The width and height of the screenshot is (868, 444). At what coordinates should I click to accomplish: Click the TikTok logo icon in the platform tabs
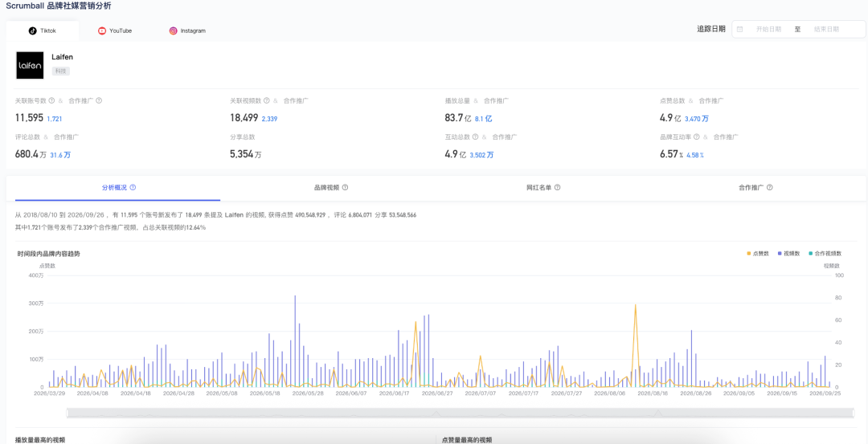(33, 31)
